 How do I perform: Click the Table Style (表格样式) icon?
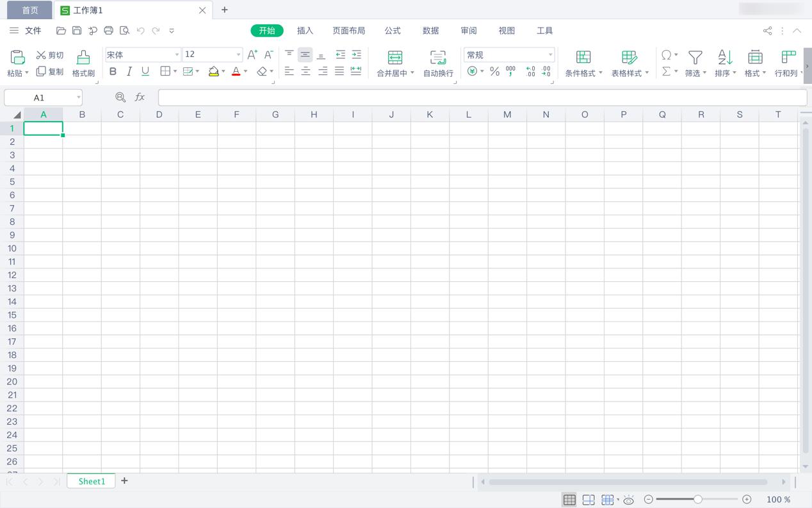[629, 58]
